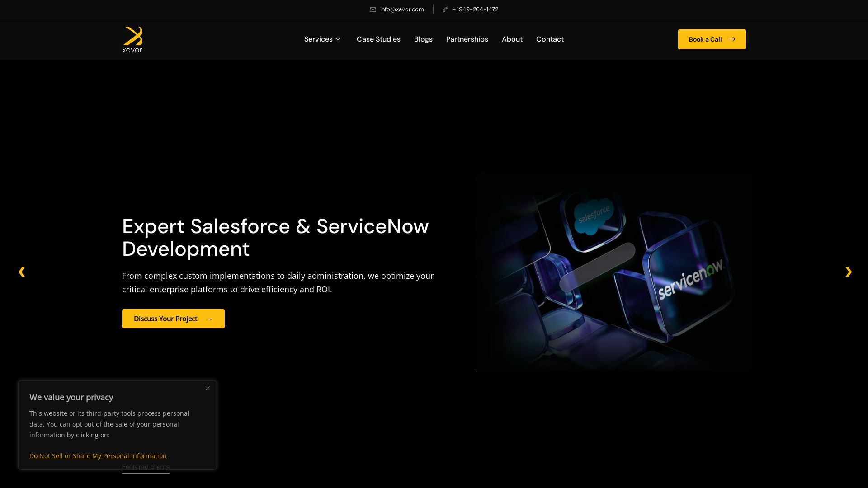The height and width of the screenshot is (488, 868).
Task: Call the +1949-264-1472 number
Action: pos(475,9)
